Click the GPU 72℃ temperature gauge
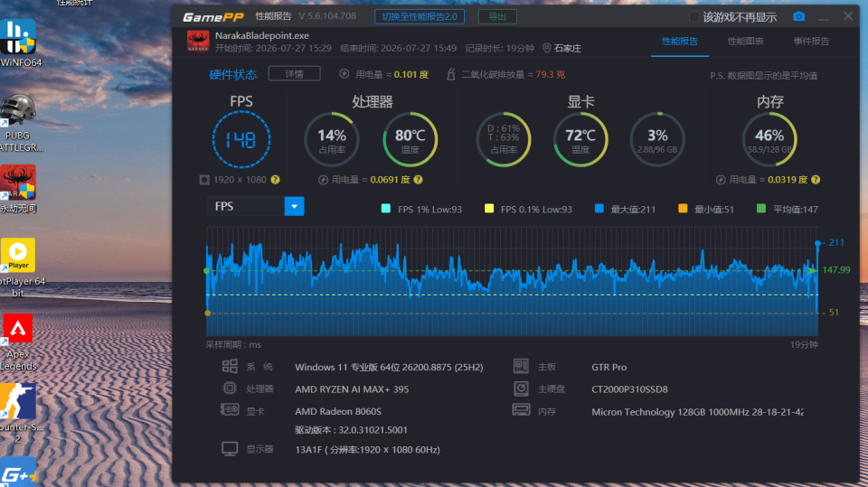The image size is (868, 487). point(580,139)
